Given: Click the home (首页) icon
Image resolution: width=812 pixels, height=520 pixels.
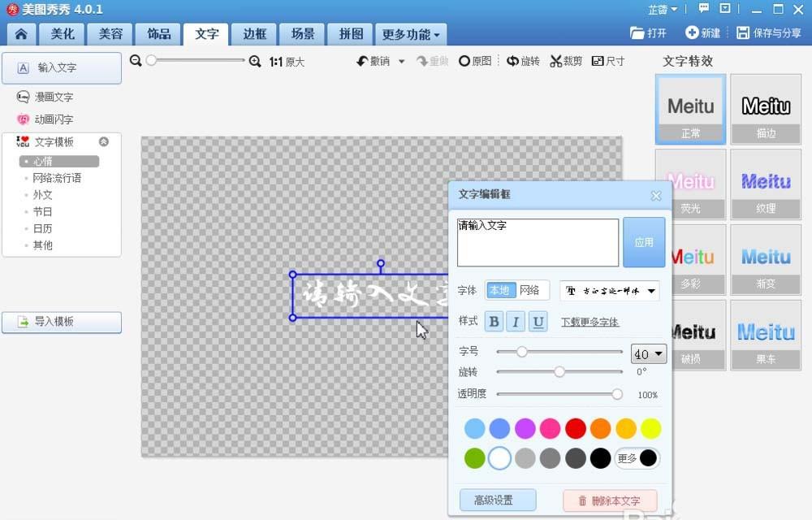Looking at the screenshot, I should pyautogui.click(x=21, y=34).
